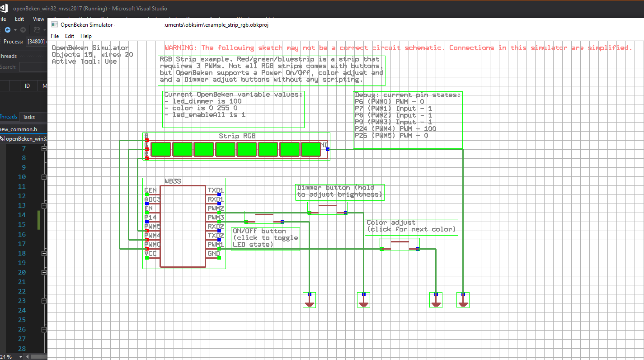This screenshot has height=360, width=644.
Task: Open File menu in OpenBeken Simulator
Action: point(54,36)
